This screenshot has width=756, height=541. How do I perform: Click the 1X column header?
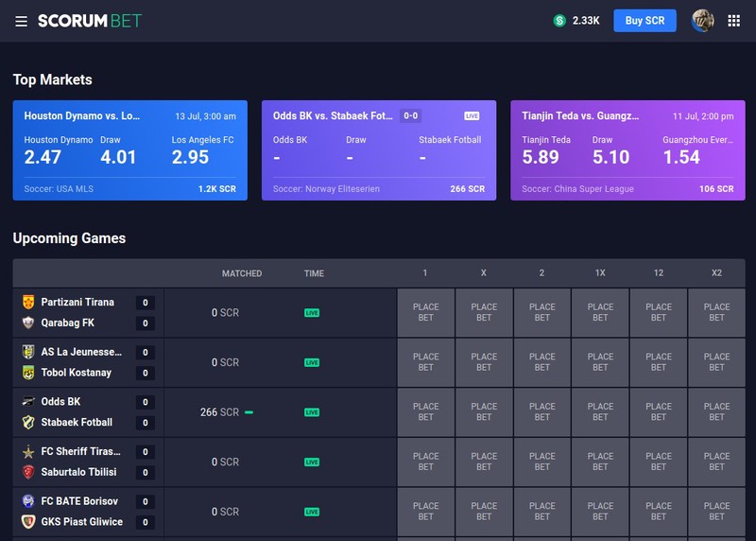click(x=600, y=273)
